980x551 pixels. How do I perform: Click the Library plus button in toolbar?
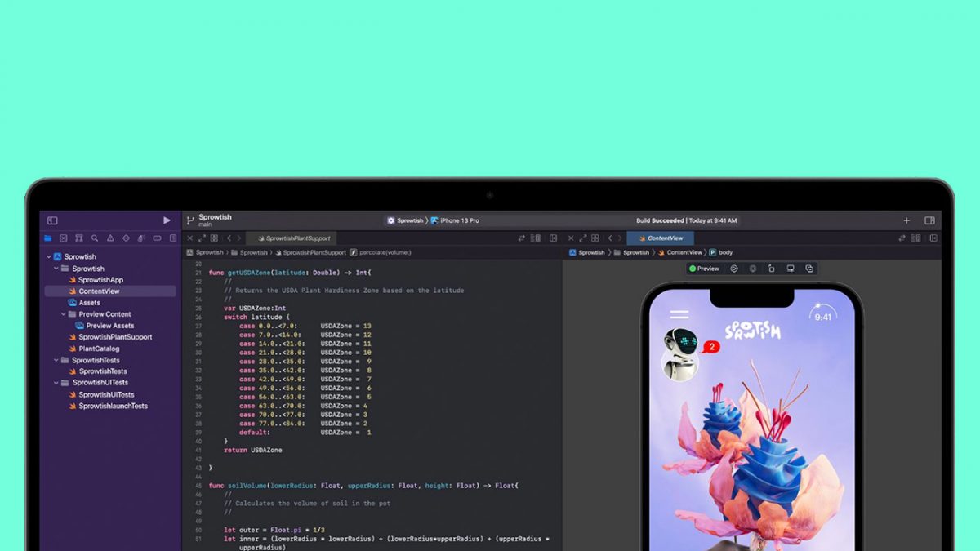click(x=906, y=220)
